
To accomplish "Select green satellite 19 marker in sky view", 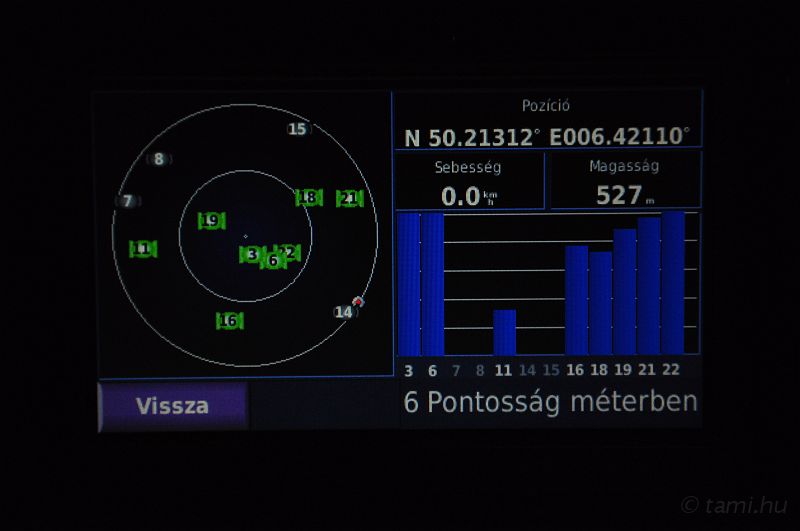I will pos(210,220).
